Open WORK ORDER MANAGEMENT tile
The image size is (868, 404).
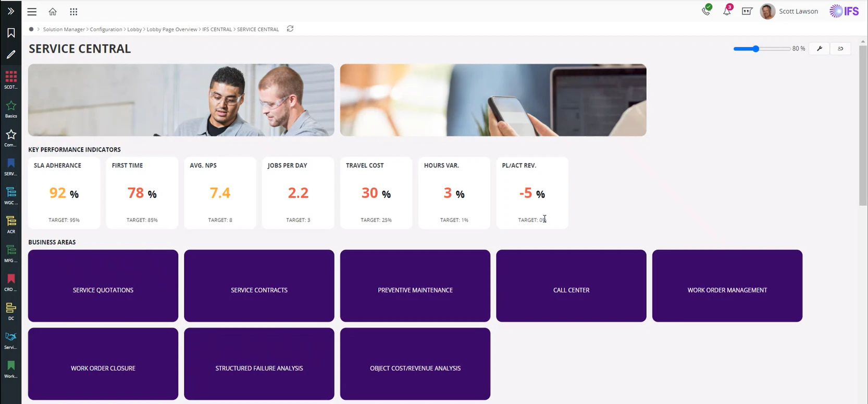(x=727, y=286)
